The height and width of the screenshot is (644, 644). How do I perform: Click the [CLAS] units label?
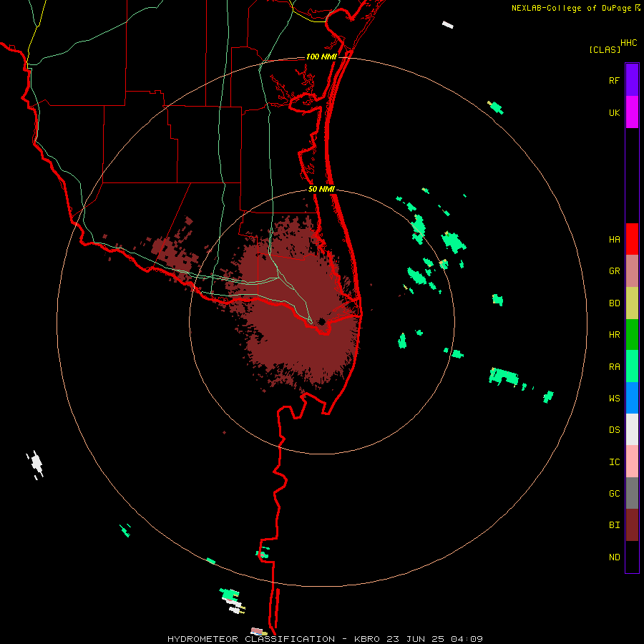[604, 49]
